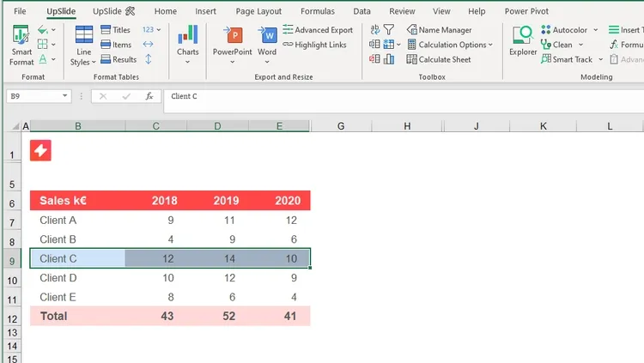Click the font color A icon
Viewport: 644px width, 363px height.
pos(43,59)
